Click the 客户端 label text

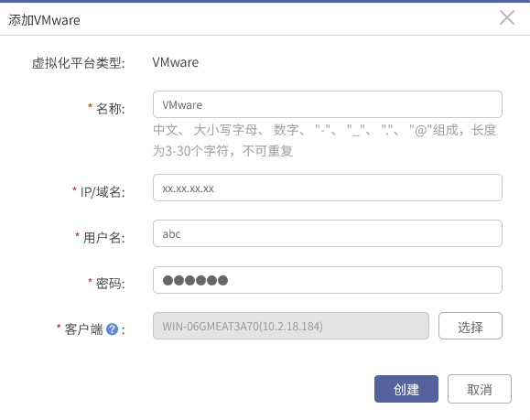click(83, 329)
